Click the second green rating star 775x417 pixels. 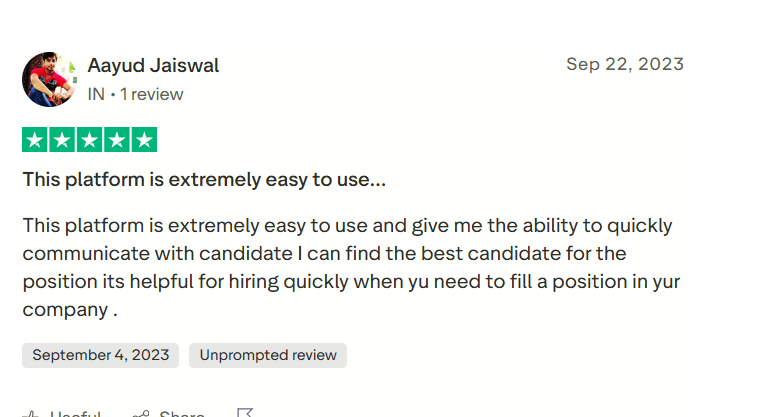(62, 140)
